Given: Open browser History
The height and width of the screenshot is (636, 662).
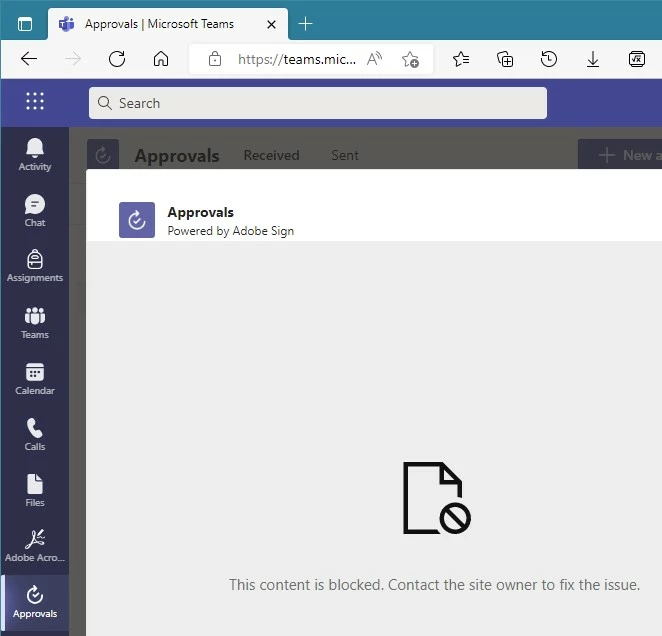Looking at the screenshot, I should coord(549,59).
